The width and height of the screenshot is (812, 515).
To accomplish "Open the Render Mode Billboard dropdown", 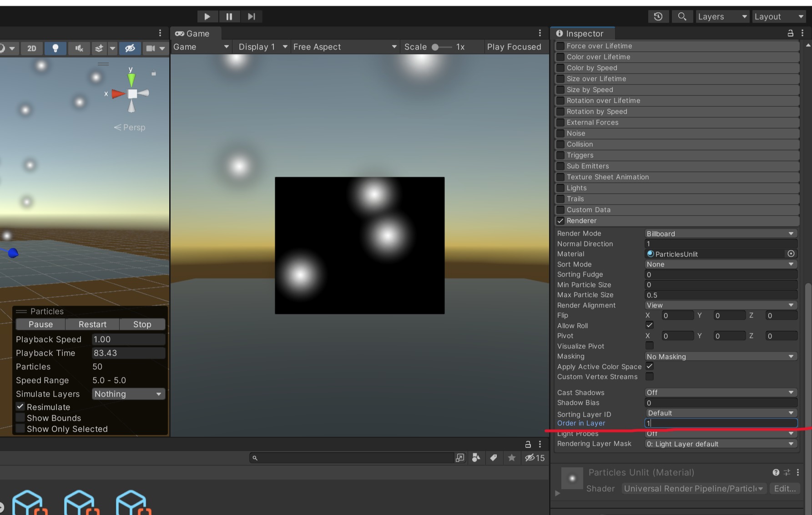I will (x=720, y=233).
